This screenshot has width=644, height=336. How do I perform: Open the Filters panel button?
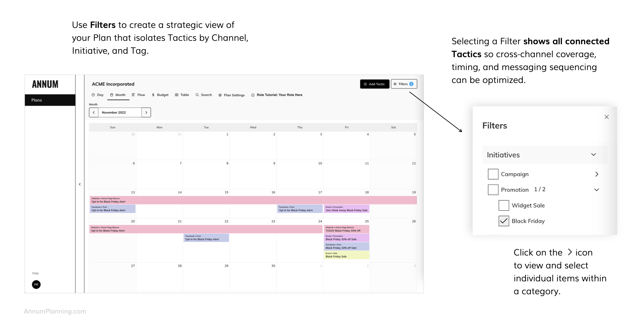click(x=404, y=84)
